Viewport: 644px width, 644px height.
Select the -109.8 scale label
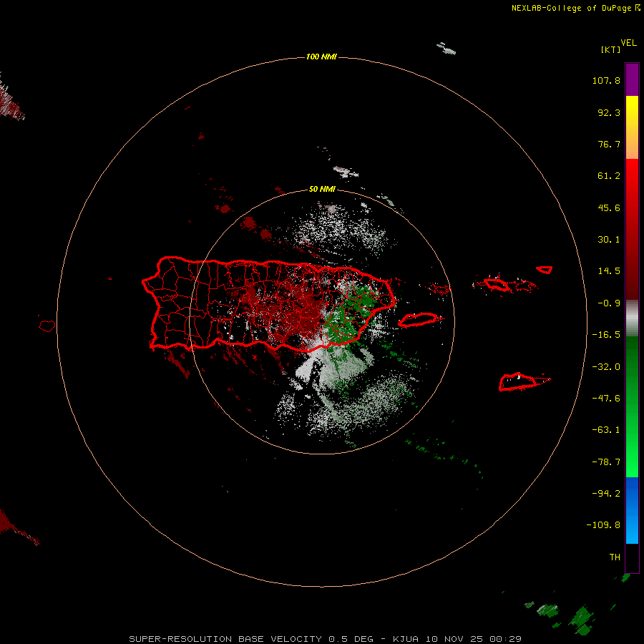(603, 525)
